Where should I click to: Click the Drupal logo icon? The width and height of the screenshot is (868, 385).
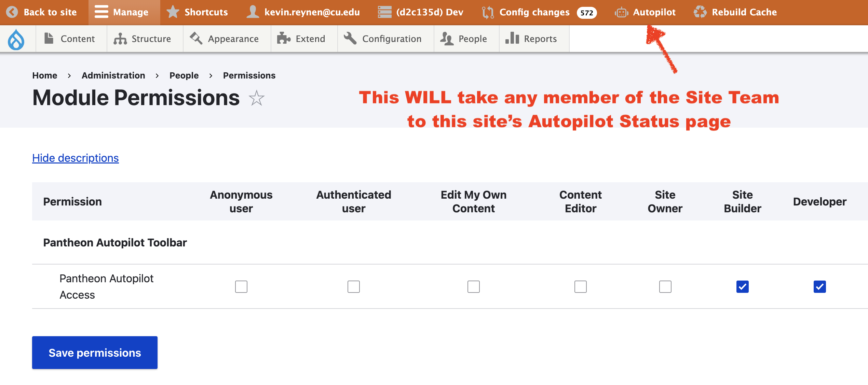pos(15,39)
